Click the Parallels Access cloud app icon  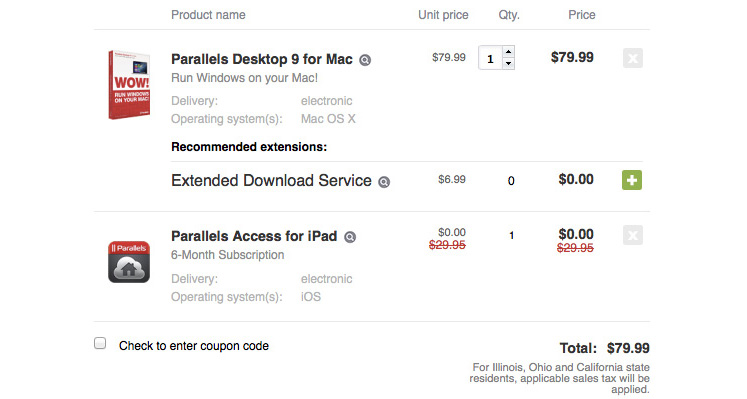point(129,262)
